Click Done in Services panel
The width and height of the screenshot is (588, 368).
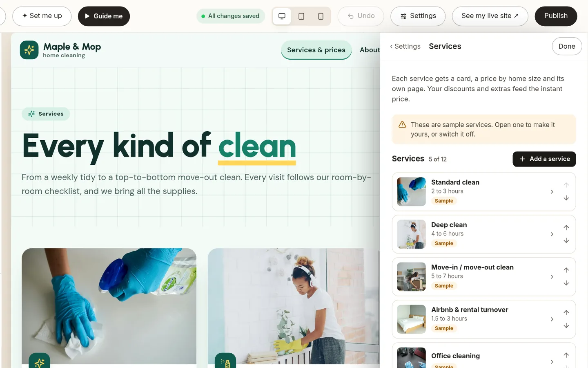(x=567, y=46)
